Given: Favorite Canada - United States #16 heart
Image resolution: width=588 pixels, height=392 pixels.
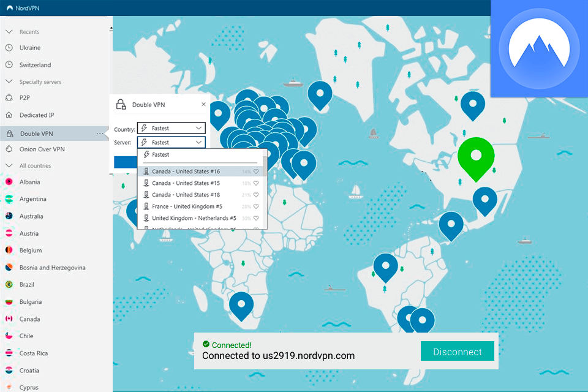Looking at the screenshot, I should pos(256,171).
